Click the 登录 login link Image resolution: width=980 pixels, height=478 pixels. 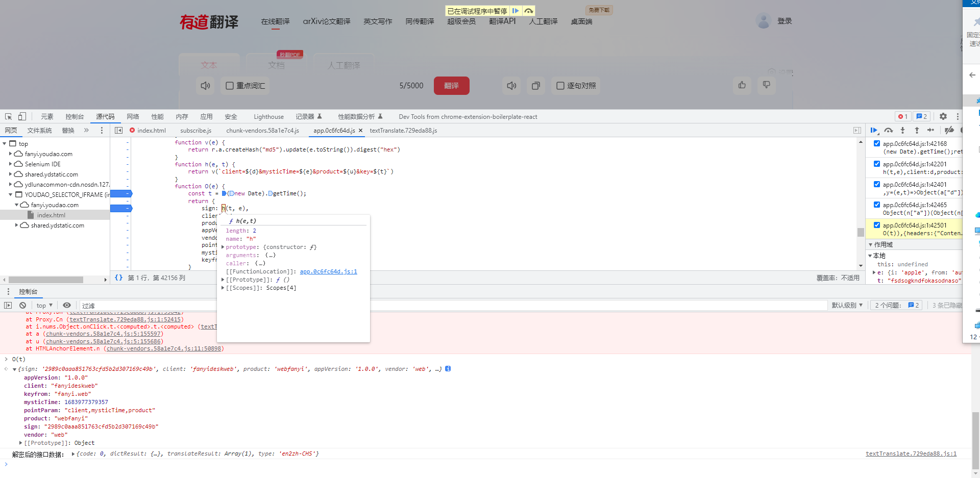pos(785,21)
